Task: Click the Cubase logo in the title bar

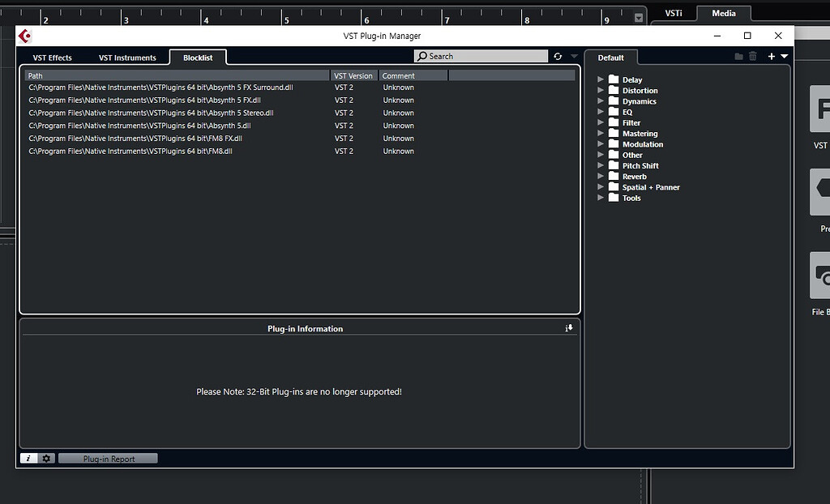Action: pyautogui.click(x=23, y=35)
